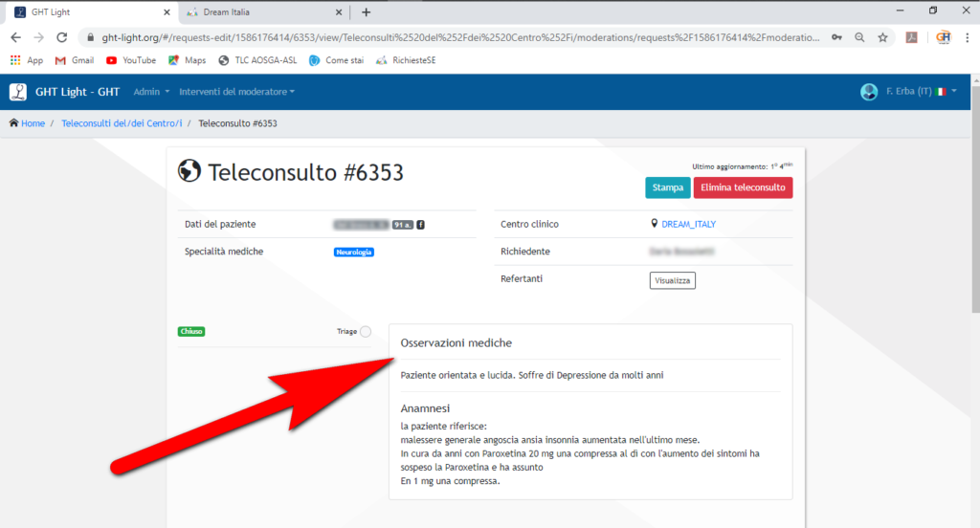Expand Interventi del moderatore menu
This screenshot has width=980, height=528.
(237, 92)
